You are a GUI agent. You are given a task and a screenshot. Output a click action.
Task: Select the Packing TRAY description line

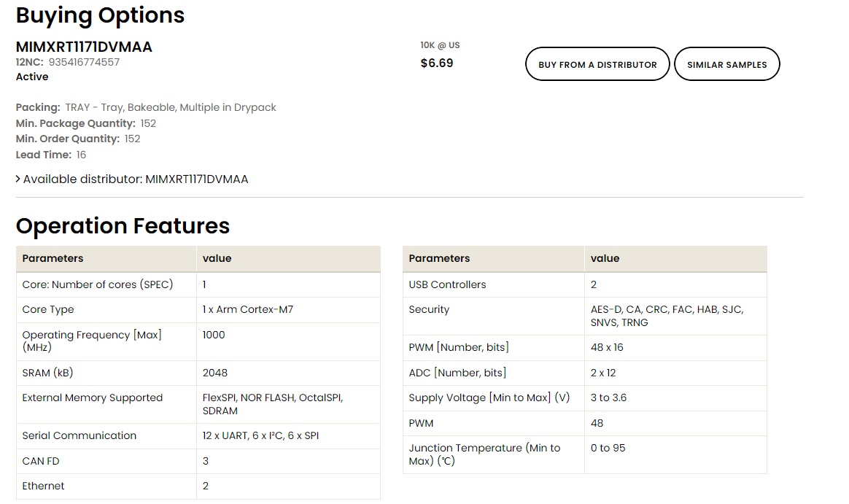coord(146,107)
